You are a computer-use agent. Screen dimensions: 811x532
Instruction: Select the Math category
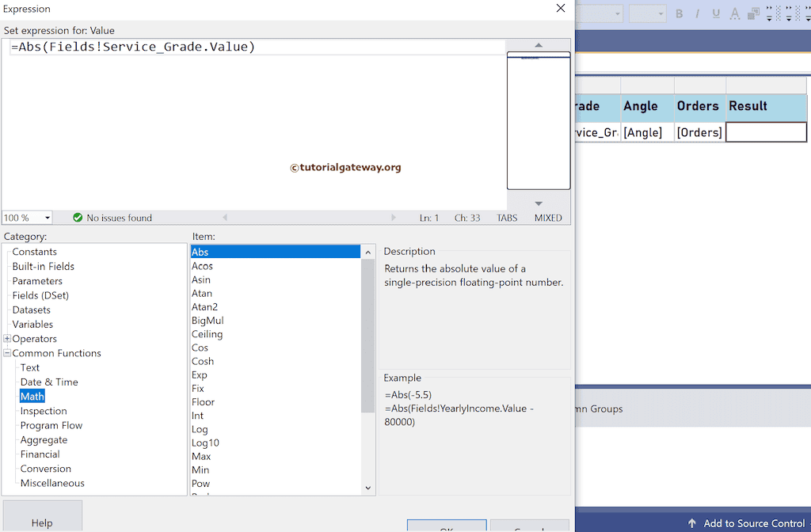tap(32, 397)
